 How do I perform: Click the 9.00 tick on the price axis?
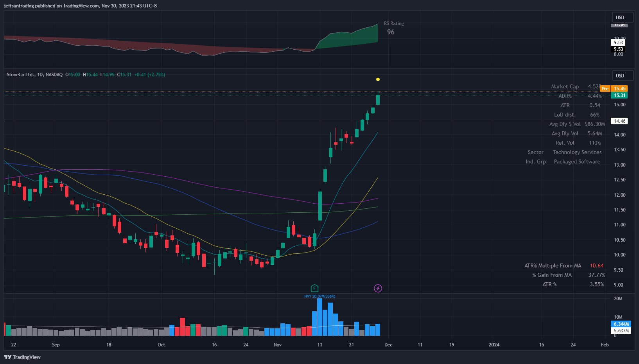pos(618,285)
